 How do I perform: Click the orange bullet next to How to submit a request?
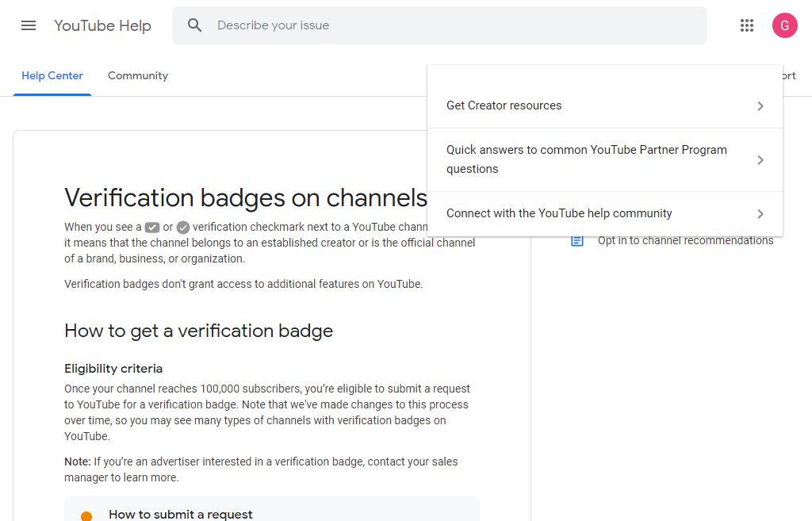[86, 515]
